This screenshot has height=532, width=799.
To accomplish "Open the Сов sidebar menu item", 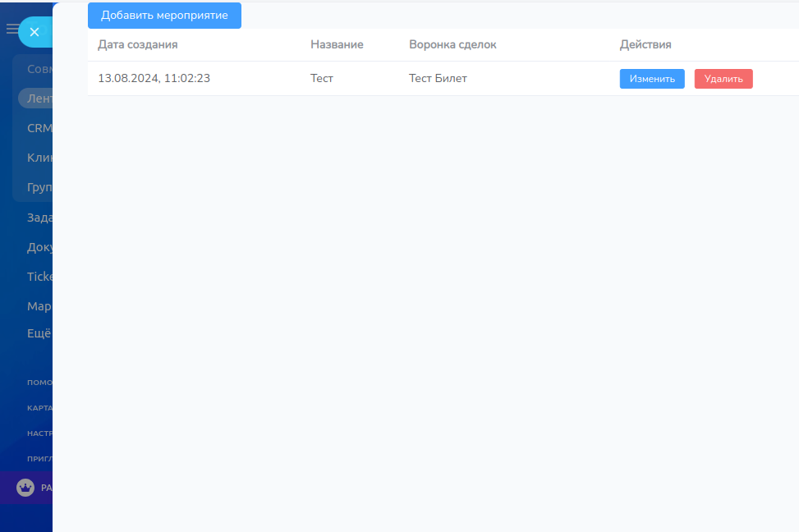I will (39, 69).
